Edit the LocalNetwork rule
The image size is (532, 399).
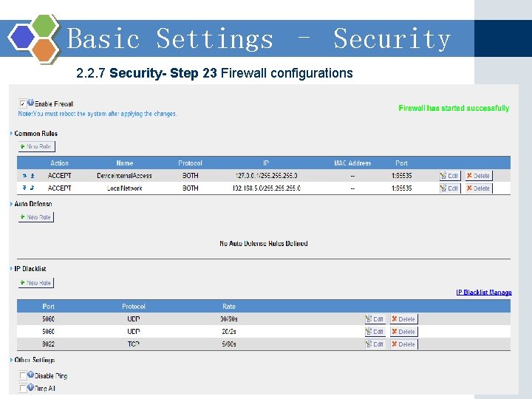(449, 188)
